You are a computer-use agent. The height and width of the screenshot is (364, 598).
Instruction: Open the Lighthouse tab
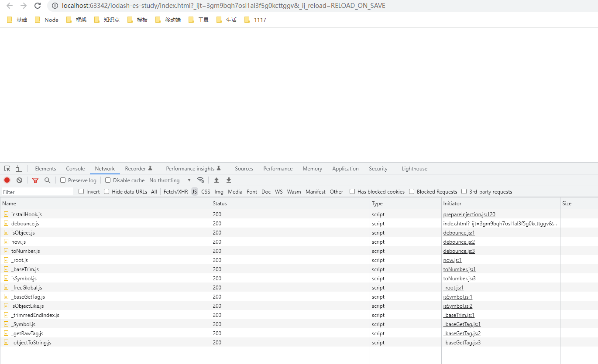[414, 169]
